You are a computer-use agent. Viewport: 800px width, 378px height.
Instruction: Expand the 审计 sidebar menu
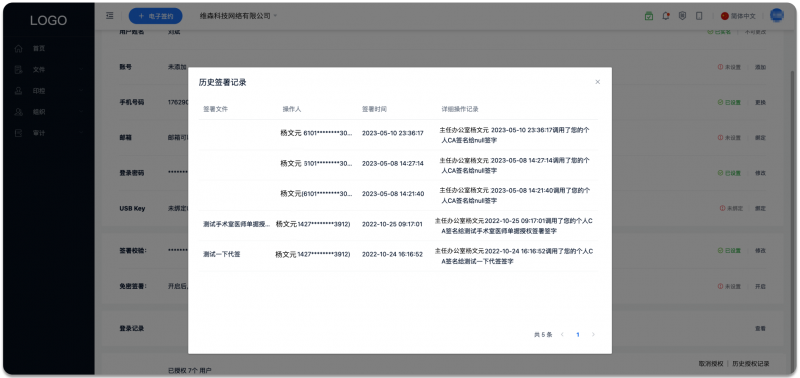(x=48, y=133)
